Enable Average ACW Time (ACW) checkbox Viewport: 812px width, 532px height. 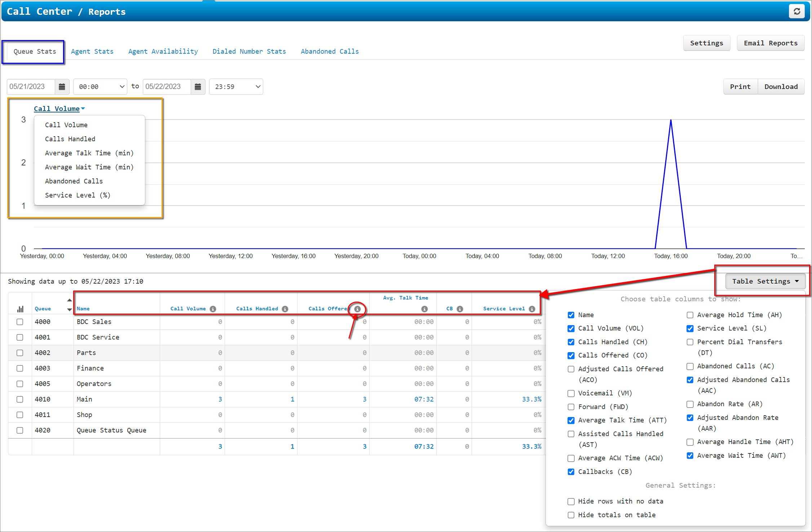click(571, 458)
